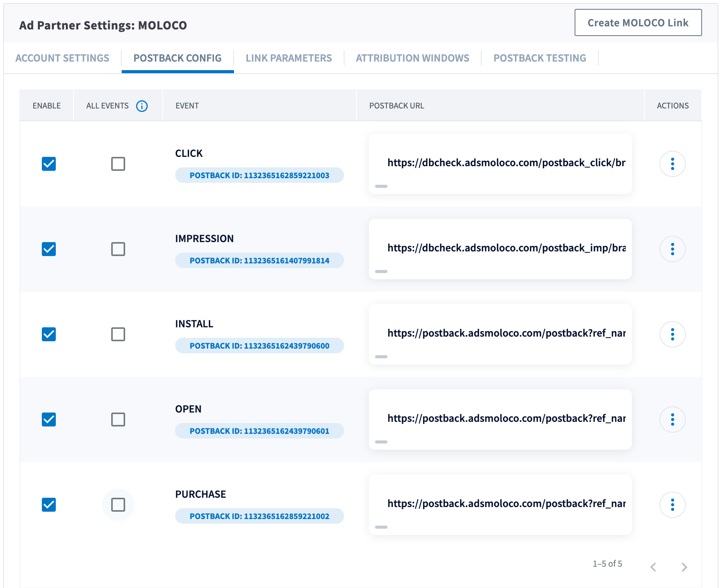
Task: Open actions menu for OPEN postback
Action: pos(672,420)
